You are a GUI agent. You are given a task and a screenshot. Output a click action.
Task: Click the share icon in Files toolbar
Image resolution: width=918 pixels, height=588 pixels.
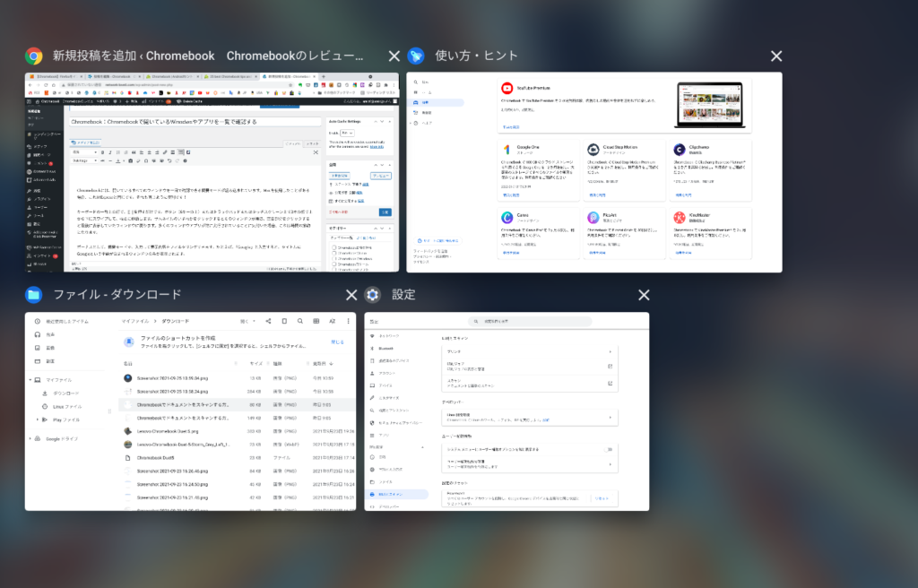pos(268,321)
